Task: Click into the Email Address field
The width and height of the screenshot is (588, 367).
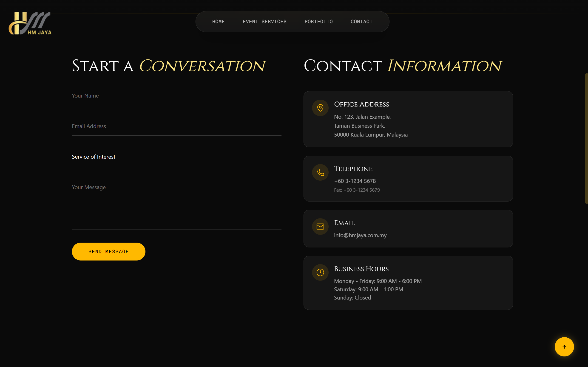Action: point(176,126)
